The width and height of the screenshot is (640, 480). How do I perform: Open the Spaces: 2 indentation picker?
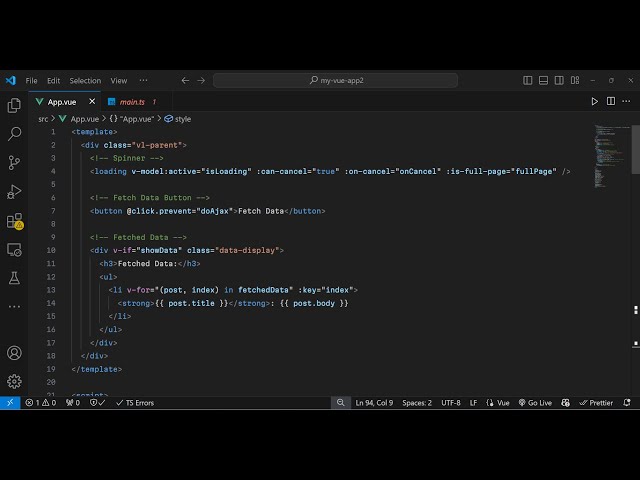417,403
